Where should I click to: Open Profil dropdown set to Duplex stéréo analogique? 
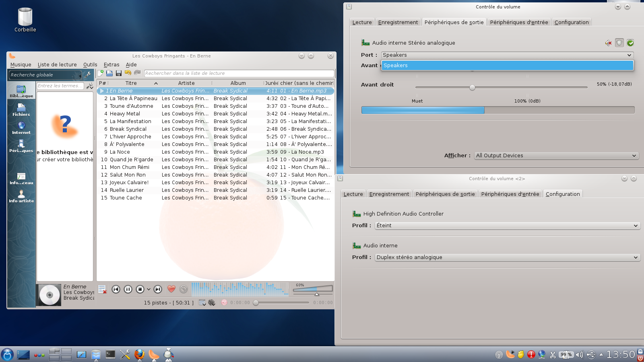tap(507, 257)
